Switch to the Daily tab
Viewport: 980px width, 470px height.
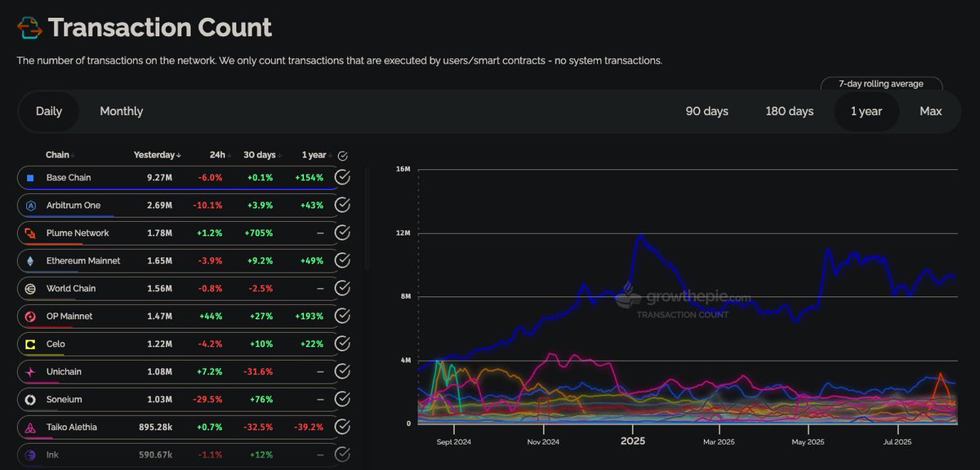tap(49, 112)
